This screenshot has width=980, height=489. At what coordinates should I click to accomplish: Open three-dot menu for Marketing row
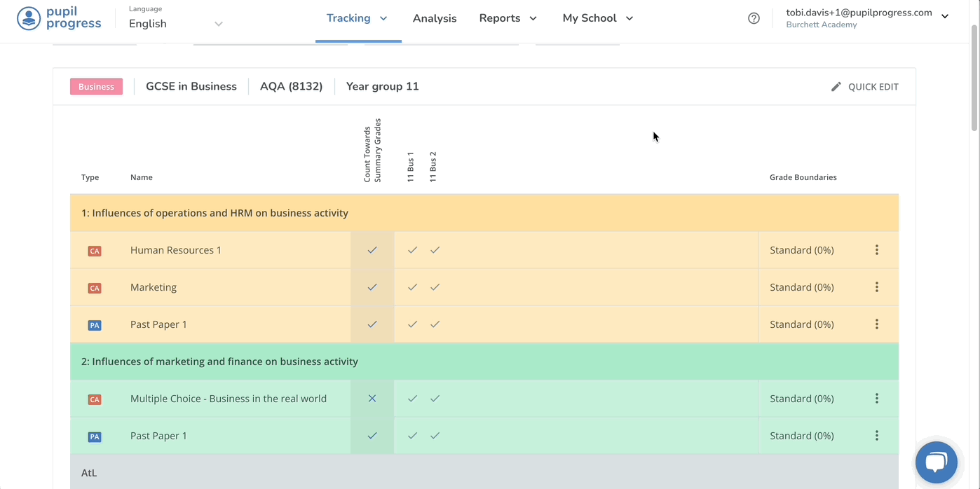(876, 287)
